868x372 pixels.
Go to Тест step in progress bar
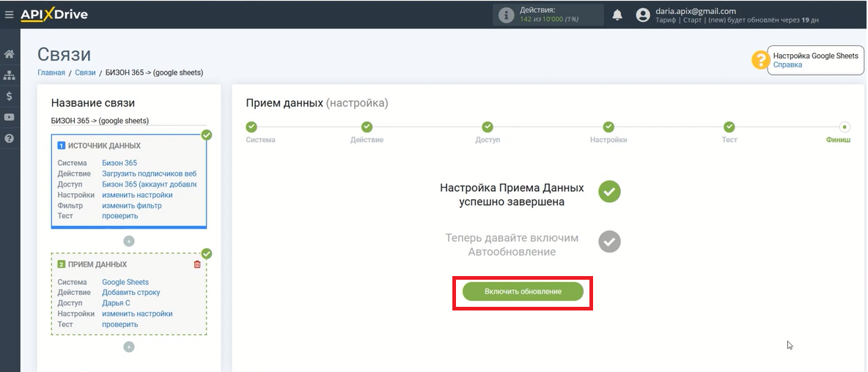click(x=729, y=127)
